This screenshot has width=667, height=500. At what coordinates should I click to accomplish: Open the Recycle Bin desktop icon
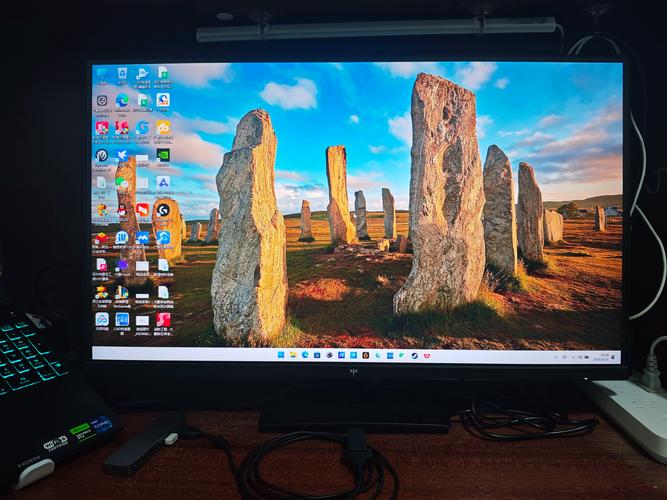122,73
